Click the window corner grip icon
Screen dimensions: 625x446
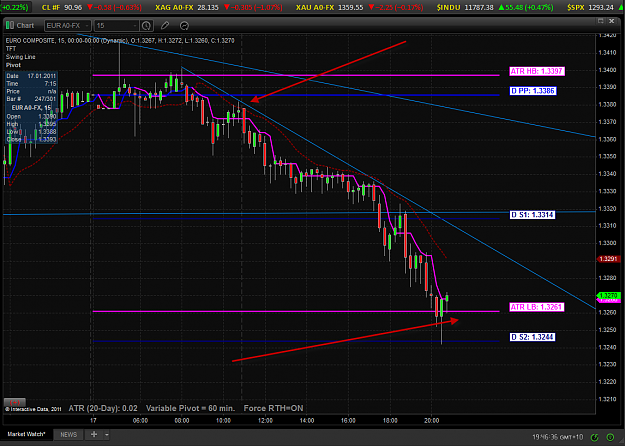(621, 442)
